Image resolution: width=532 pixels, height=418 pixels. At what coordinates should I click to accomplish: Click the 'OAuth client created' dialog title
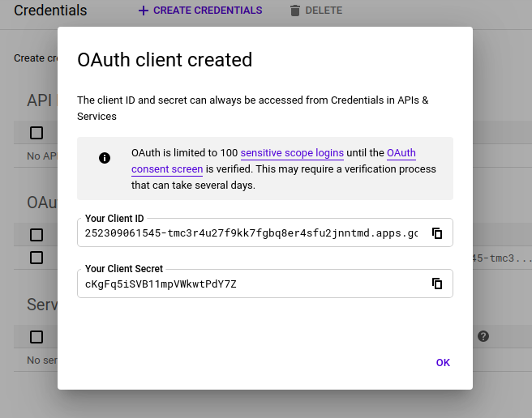pos(165,60)
